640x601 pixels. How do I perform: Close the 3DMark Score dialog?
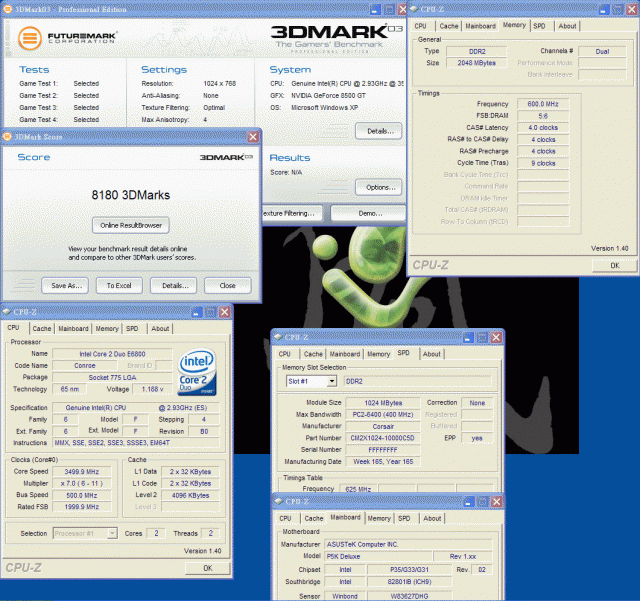[253, 137]
